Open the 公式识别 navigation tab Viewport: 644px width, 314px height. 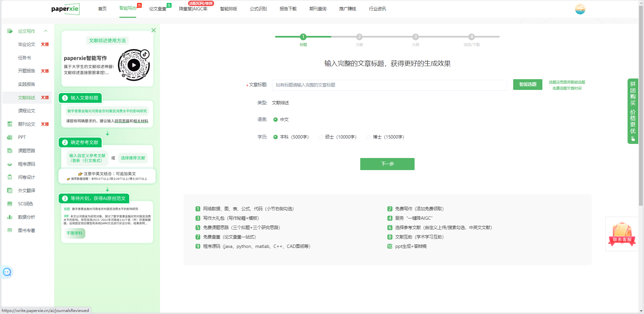coord(258,9)
